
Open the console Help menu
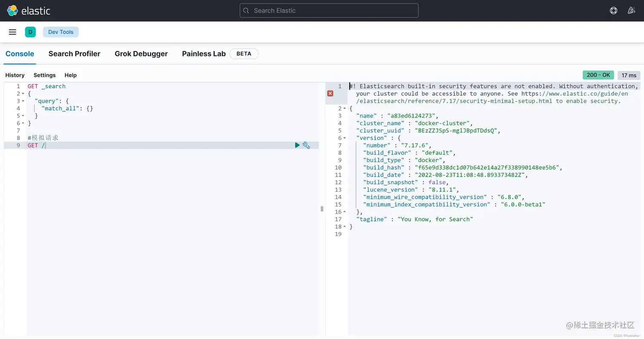(x=71, y=75)
